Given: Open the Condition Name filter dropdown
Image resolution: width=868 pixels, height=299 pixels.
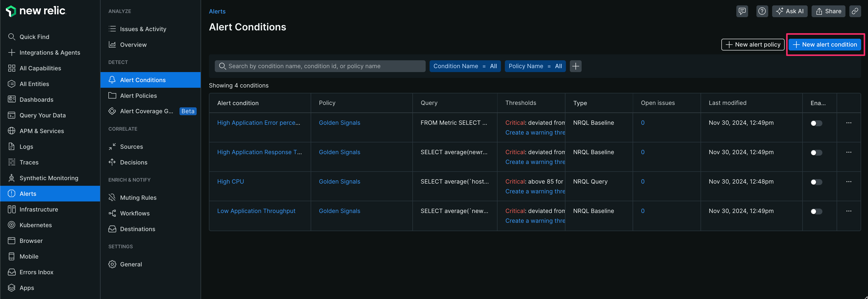Looking at the screenshot, I should (x=465, y=66).
